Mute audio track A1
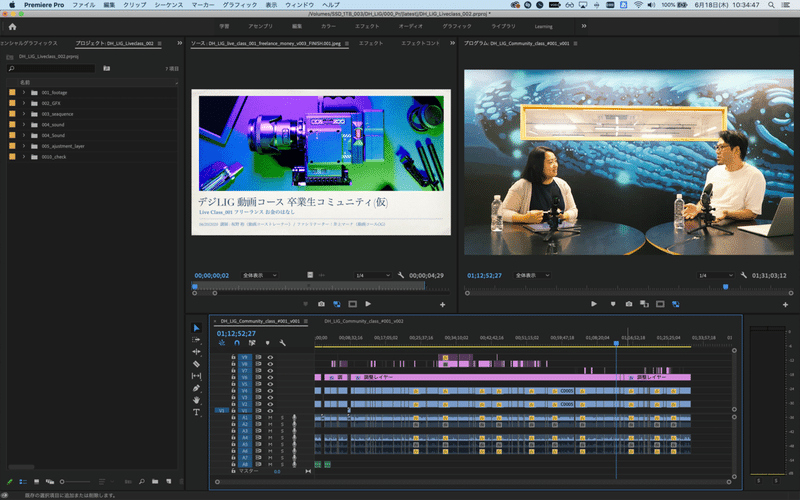This screenshot has height=500, width=800. tap(270, 417)
